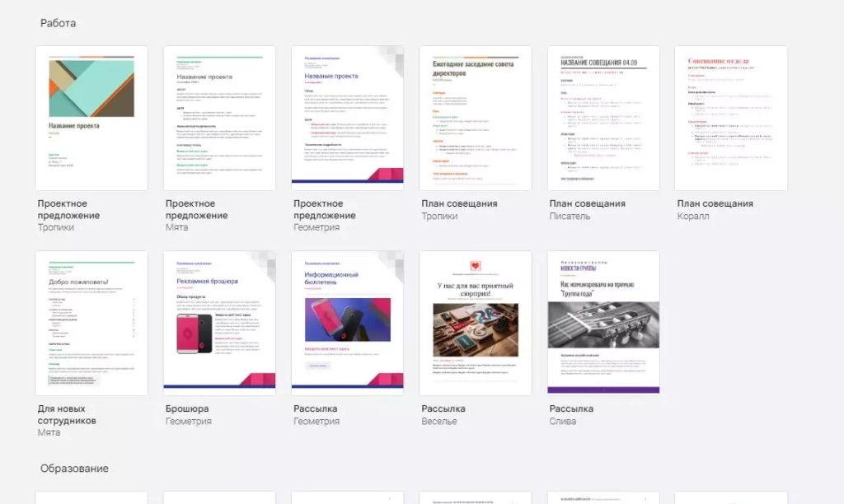Open the План совещания Тропики template preview
The width and height of the screenshot is (844, 504).
475,118
